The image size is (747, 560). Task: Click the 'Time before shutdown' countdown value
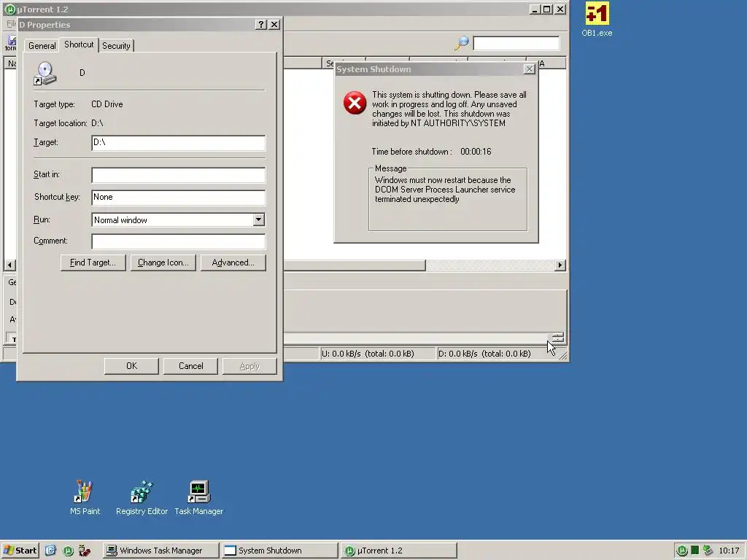click(476, 152)
